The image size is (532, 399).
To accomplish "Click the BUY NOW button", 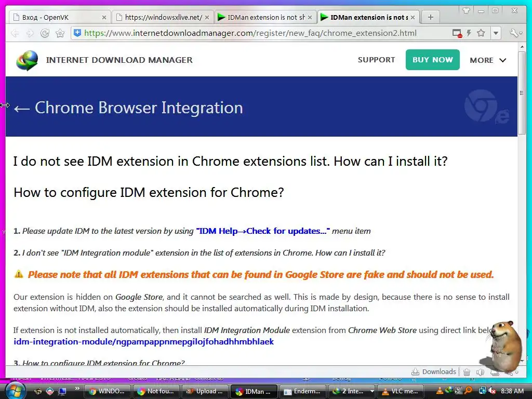I will [x=433, y=60].
